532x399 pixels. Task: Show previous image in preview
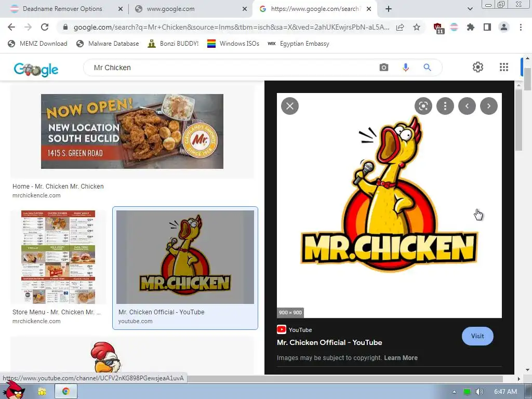(467, 106)
